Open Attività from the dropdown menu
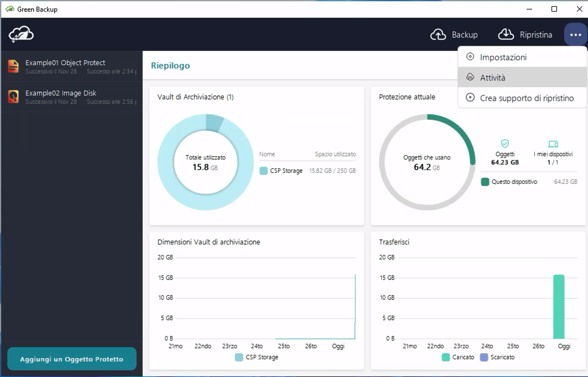588x377 pixels. 492,78
